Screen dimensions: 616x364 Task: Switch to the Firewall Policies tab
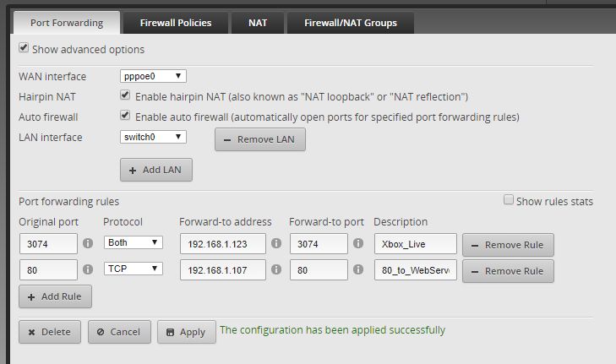click(176, 23)
